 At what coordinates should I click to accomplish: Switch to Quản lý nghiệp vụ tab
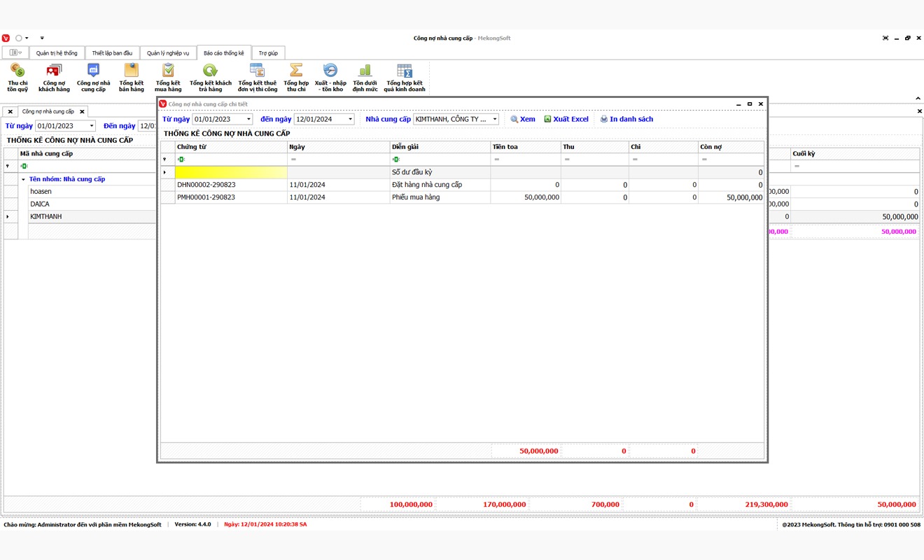(x=168, y=53)
